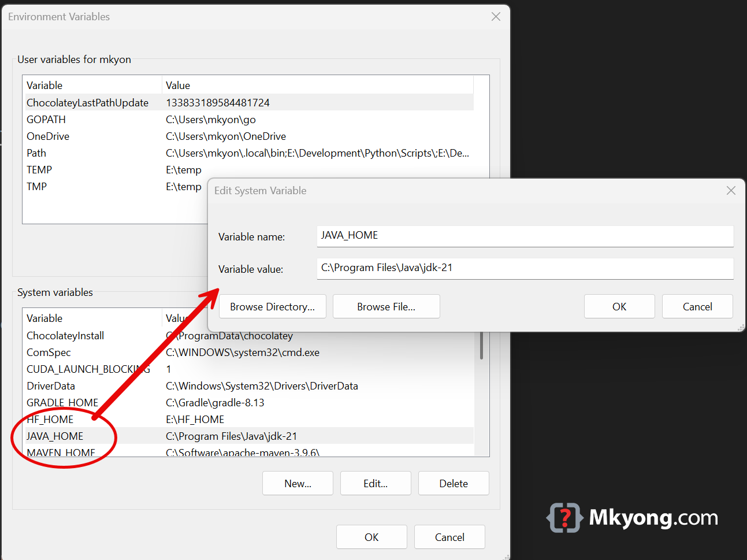Click inside the Variable value field
747x560 pixels.
pyautogui.click(x=525, y=268)
